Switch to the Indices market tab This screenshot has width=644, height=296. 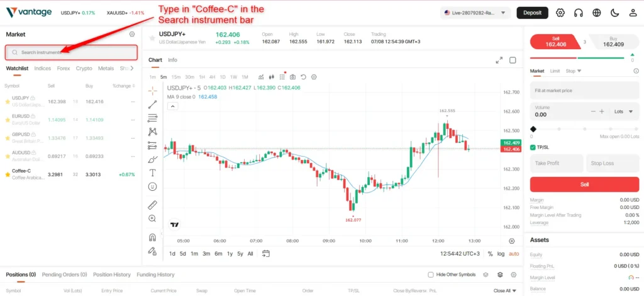(43, 68)
